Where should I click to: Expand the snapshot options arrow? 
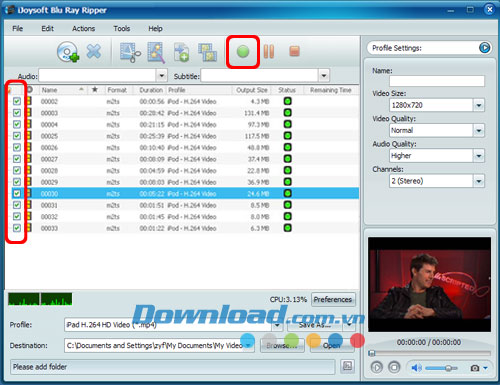pyautogui.click(x=485, y=368)
